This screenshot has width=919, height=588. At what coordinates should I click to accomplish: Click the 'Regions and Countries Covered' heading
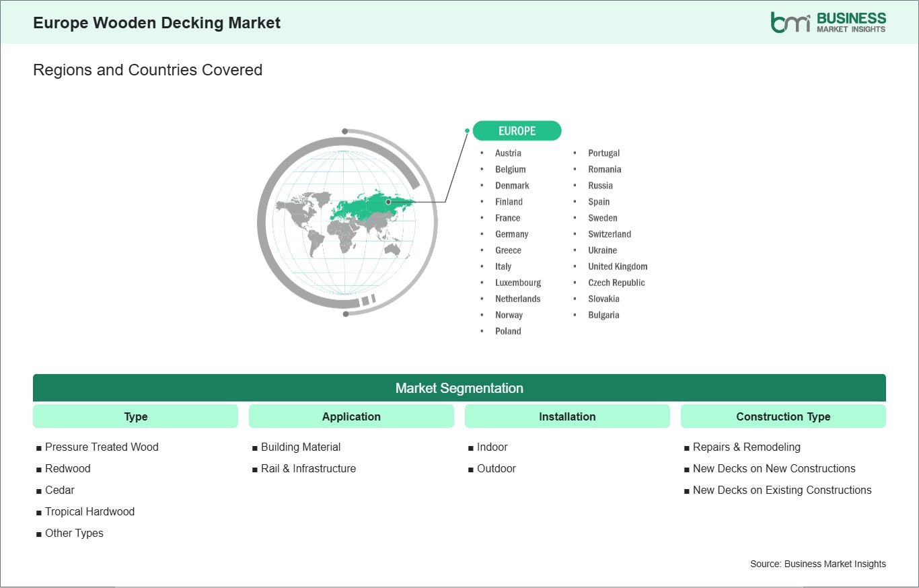[147, 70]
